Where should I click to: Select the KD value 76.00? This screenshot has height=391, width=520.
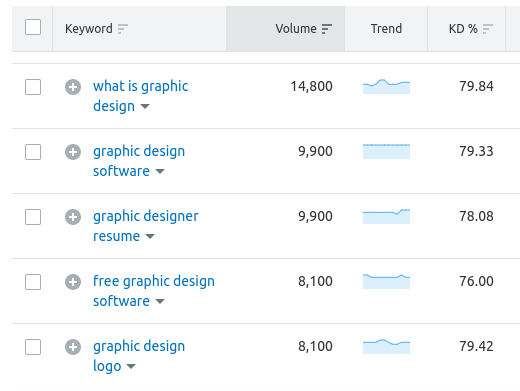point(476,281)
